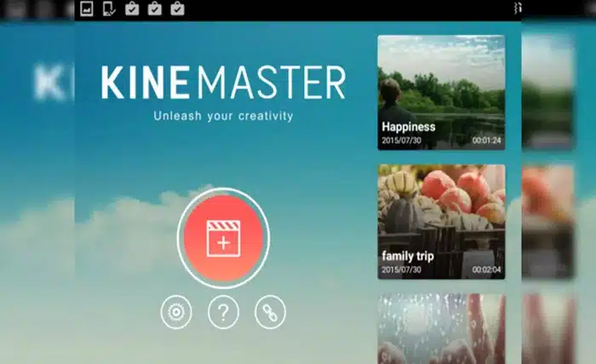Tap the status icon at the status bar's right end
This screenshot has width=596, height=364.
coord(518,9)
